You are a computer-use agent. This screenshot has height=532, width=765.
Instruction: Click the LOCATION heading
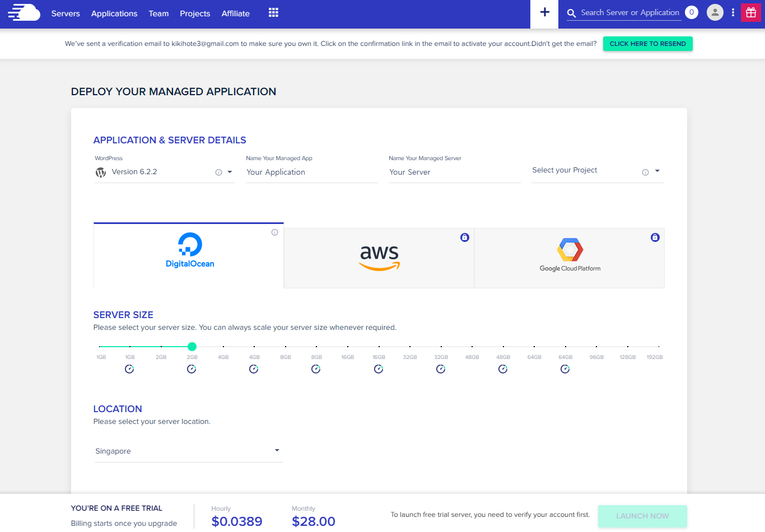(x=118, y=409)
